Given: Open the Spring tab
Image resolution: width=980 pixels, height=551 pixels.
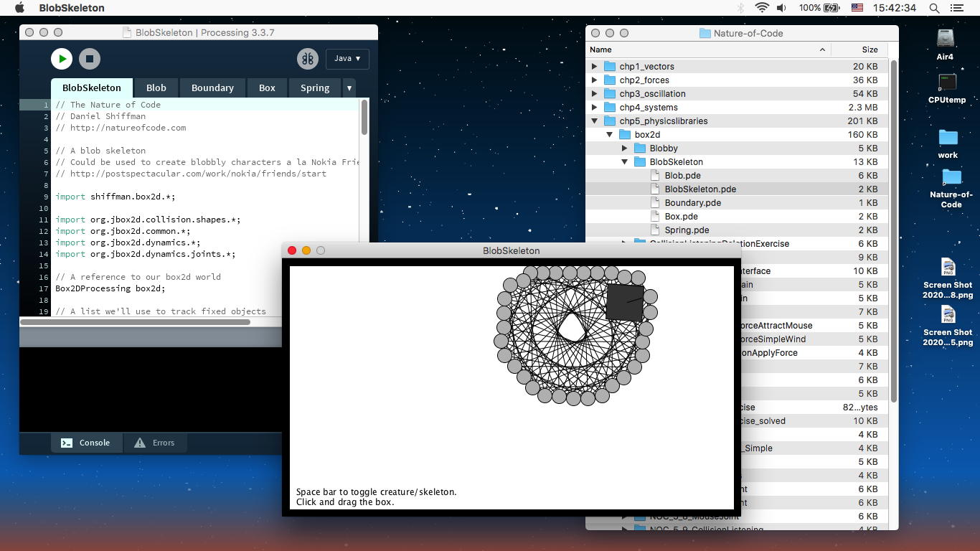Looking at the screenshot, I should 314,88.
